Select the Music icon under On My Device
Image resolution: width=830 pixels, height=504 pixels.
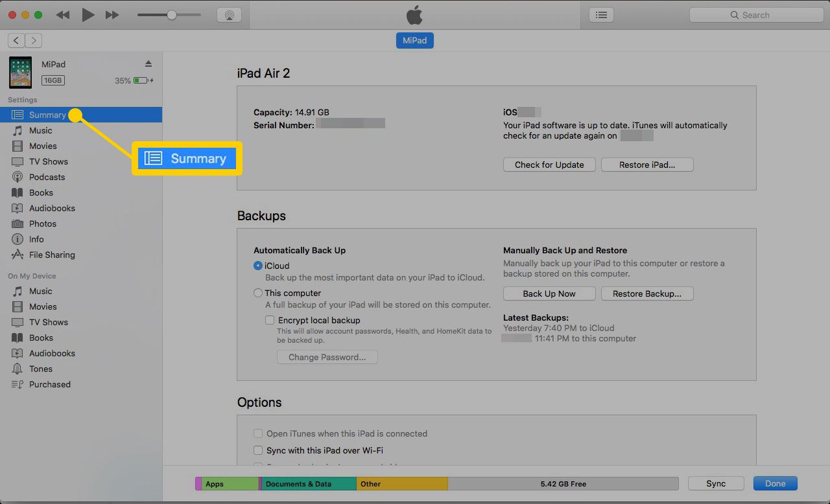[x=18, y=291]
